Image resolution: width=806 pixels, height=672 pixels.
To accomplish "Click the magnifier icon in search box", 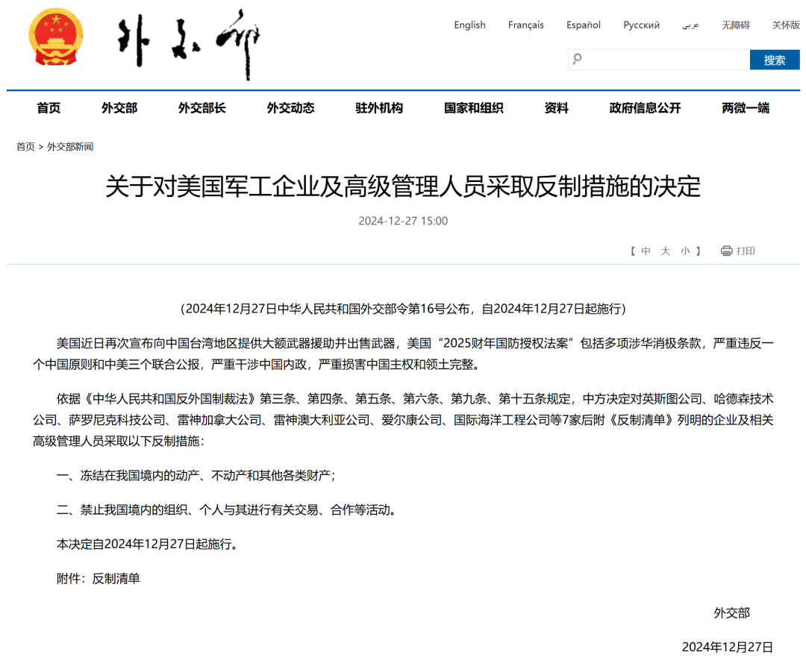I will click(577, 59).
